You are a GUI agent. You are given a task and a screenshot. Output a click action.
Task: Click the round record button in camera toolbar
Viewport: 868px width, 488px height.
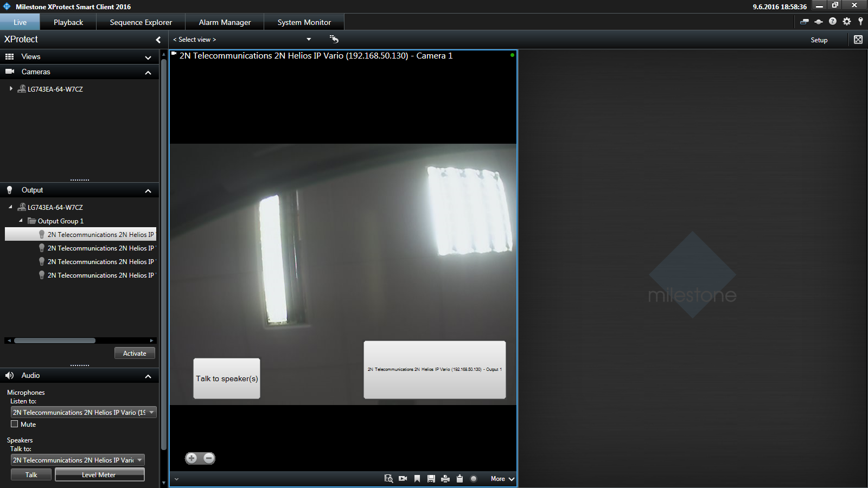pos(474,479)
